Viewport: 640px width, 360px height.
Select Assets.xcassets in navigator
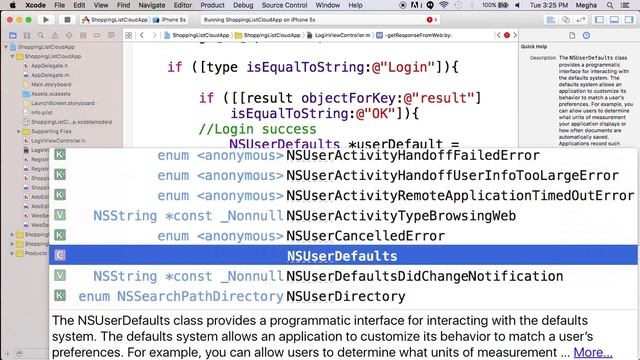click(x=47, y=94)
